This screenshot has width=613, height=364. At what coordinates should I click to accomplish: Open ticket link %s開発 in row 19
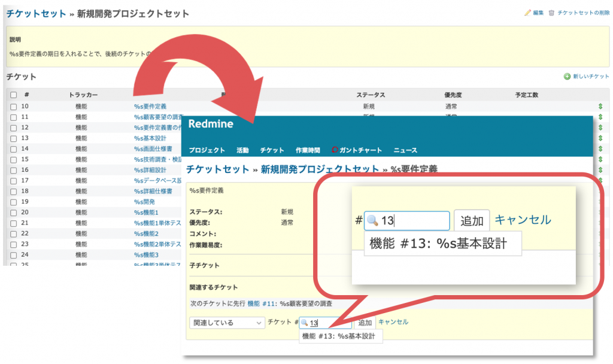click(x=144, y=202)
